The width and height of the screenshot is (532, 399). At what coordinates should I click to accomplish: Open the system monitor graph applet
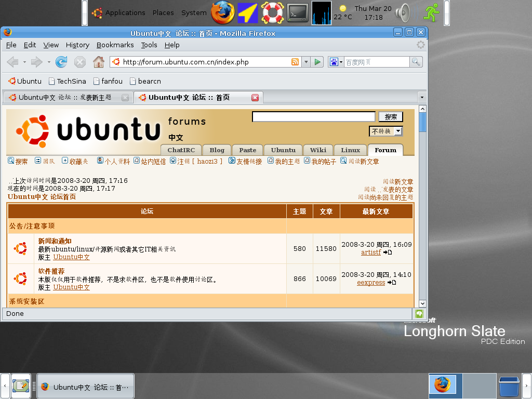(x=322, y=13)
